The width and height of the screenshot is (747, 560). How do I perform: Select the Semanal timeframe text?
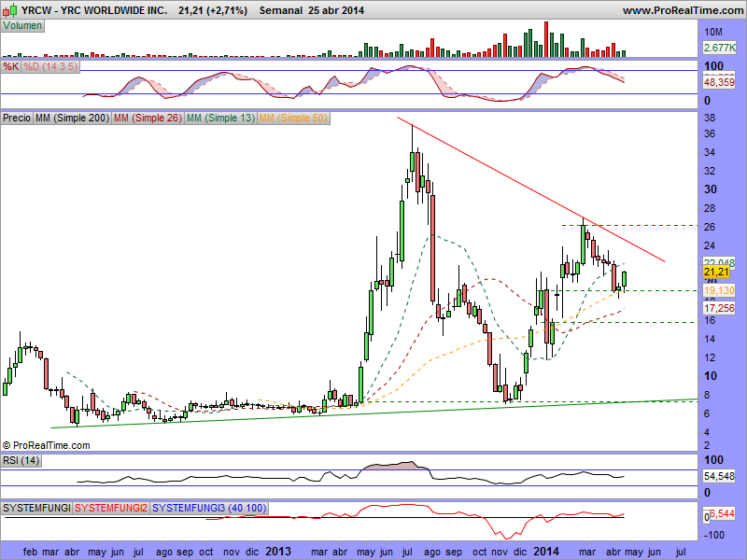click(281, 10)
